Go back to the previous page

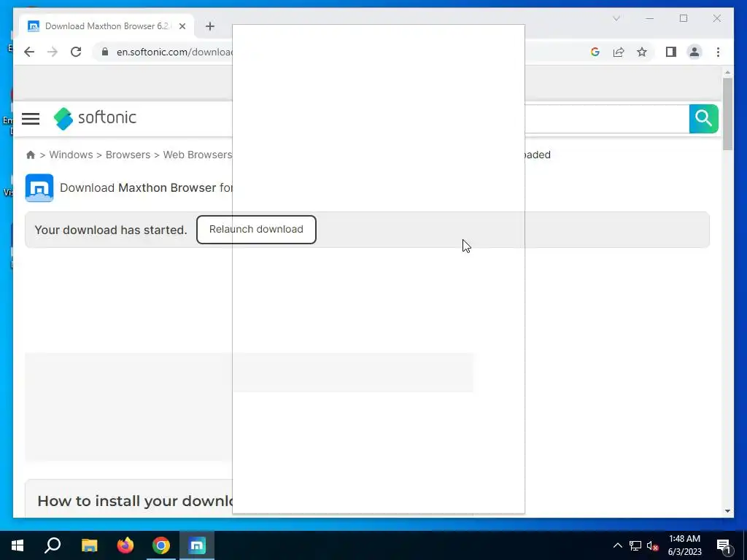(29, 52)
